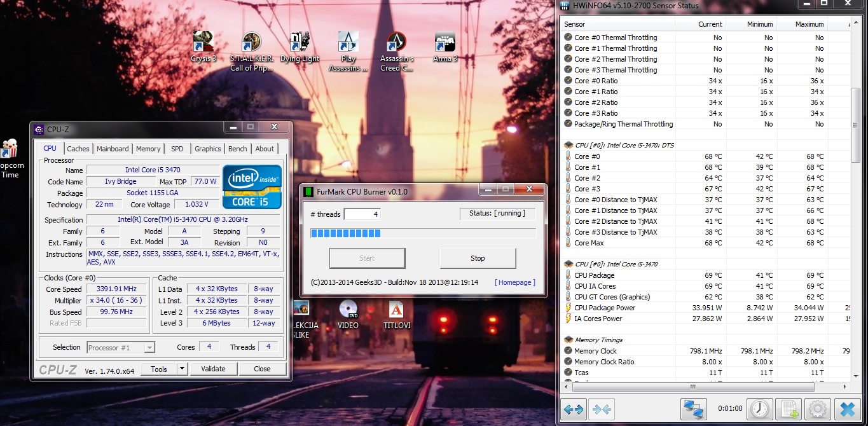Viewport: 868px width, 426px height.
Task: Open the Tools dropdown arrow in CPU-Z
Action: pos(182,369)
